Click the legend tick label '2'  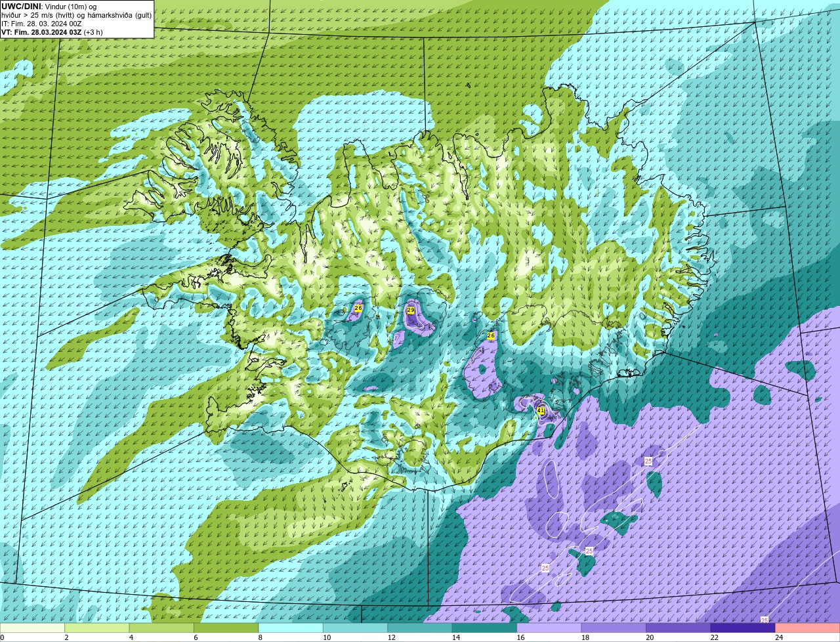point(66,637)
